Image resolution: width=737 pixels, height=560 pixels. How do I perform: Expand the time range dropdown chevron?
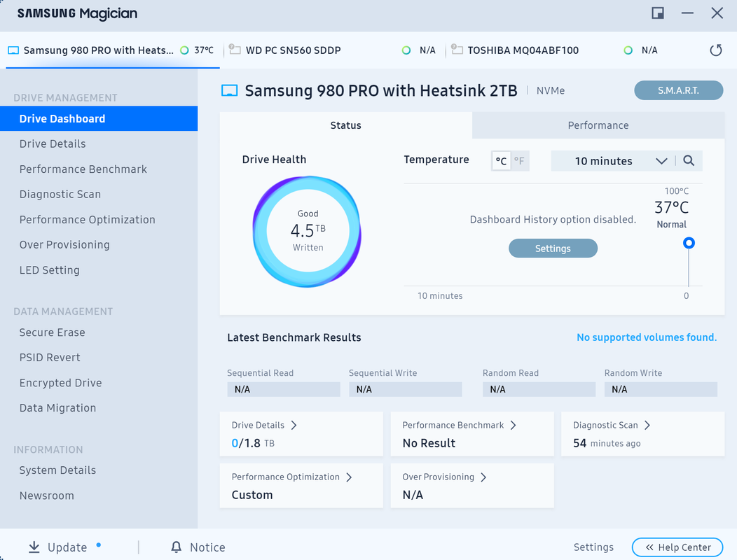coord(661,161)
